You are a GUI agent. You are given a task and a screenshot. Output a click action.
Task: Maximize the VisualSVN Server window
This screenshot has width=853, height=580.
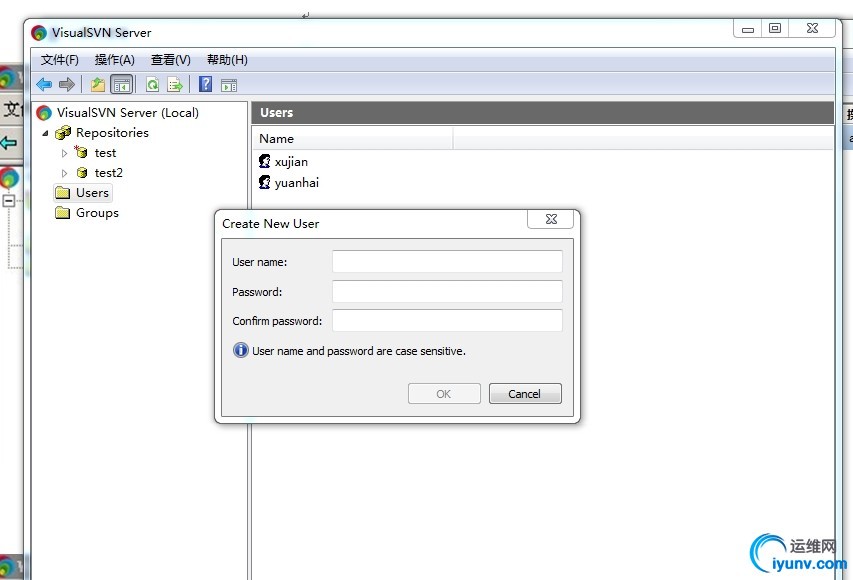[x=775, y=28]
